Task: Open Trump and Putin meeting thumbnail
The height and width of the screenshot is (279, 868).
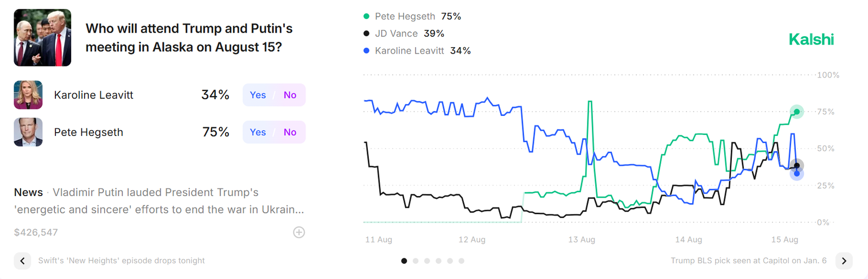Action: click(42, 38)
